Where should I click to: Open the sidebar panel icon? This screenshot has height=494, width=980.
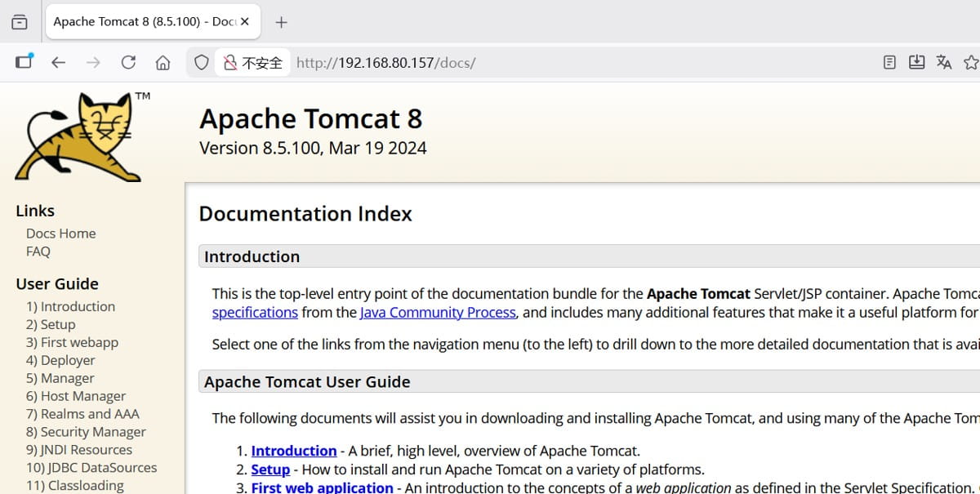[24, 62]
